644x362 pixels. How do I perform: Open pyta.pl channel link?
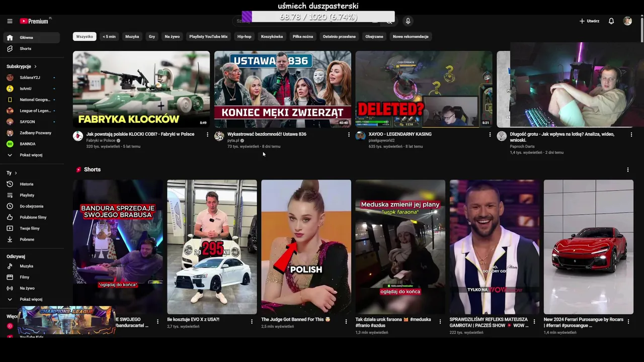tap(233, 141)
